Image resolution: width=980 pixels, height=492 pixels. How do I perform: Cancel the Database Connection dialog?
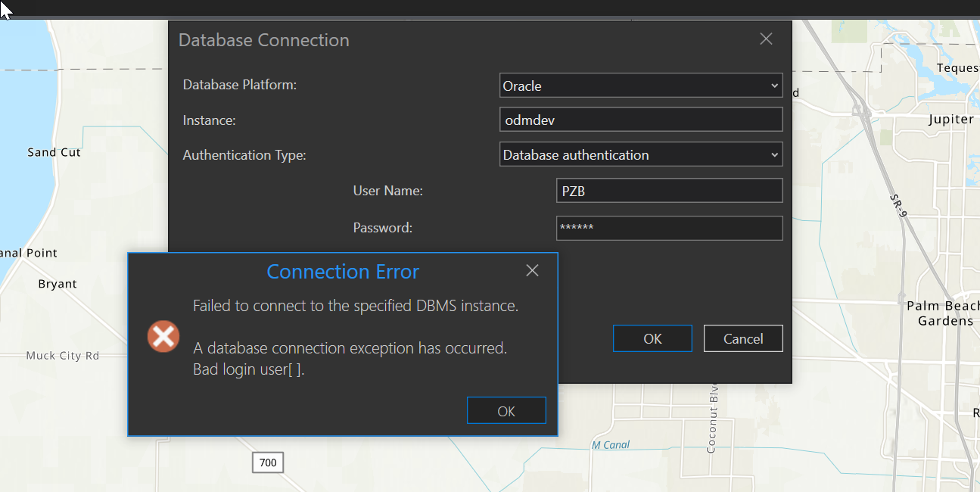point(742,338)
